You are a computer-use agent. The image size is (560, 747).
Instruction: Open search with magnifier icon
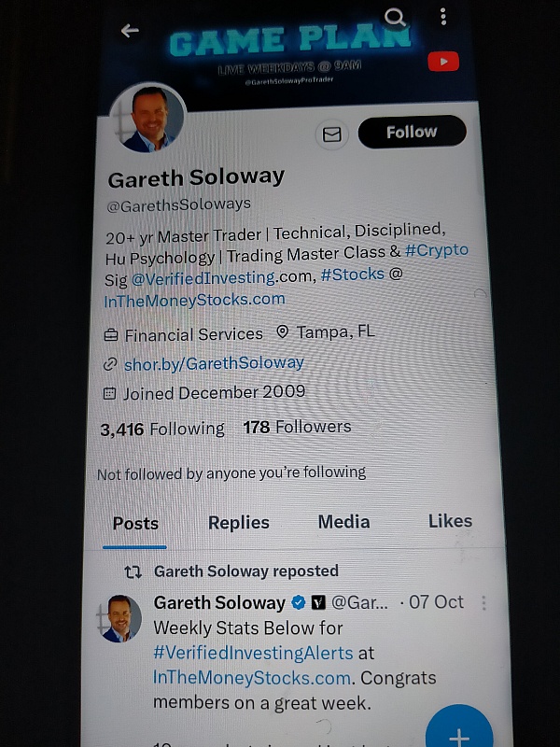(395, 17)
